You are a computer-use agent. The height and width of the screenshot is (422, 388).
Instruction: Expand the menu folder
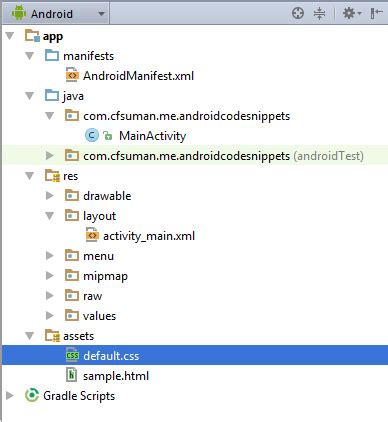[50, 255]
